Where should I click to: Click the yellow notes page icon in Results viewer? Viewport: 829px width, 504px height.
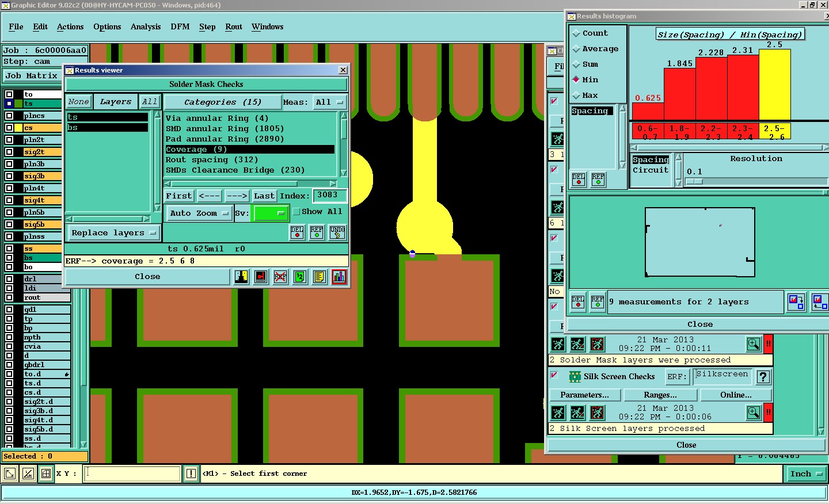pyautogui.click(x=320, y=277)
